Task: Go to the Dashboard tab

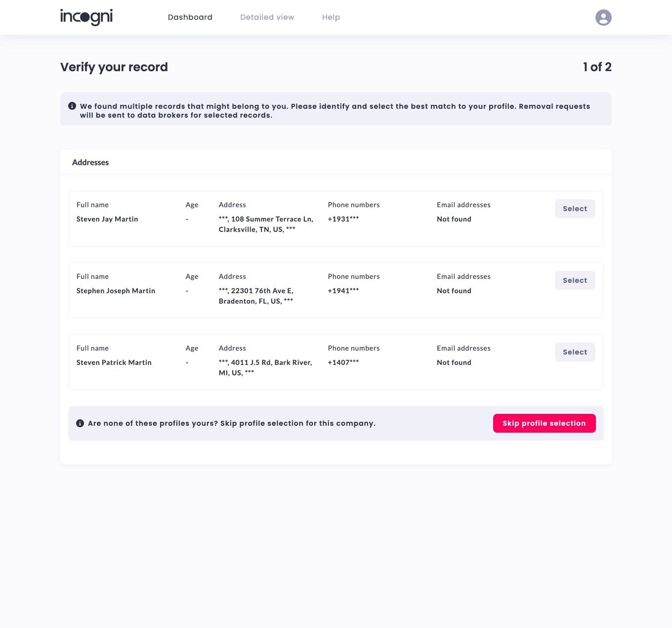Action: 190,17
